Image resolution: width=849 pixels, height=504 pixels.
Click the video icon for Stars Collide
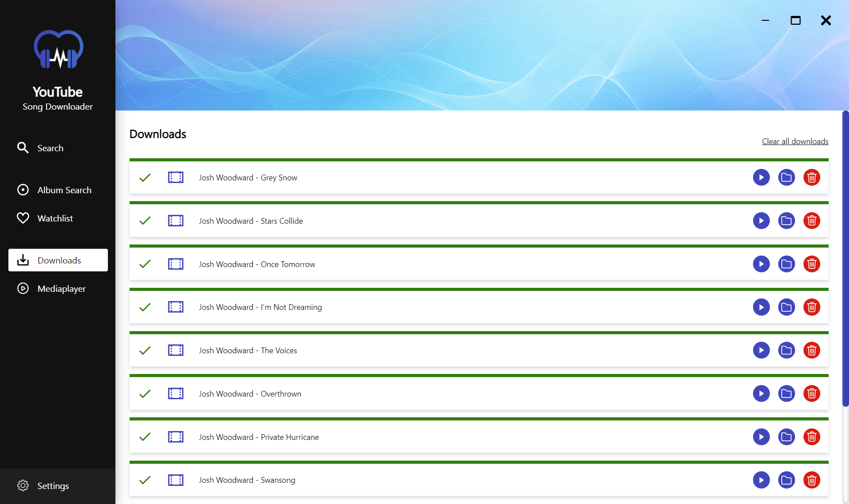[x=176, y=221]
